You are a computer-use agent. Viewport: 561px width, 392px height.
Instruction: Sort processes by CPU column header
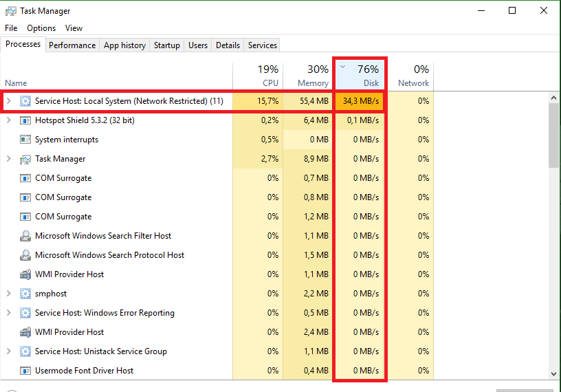[x=257, y=76]
